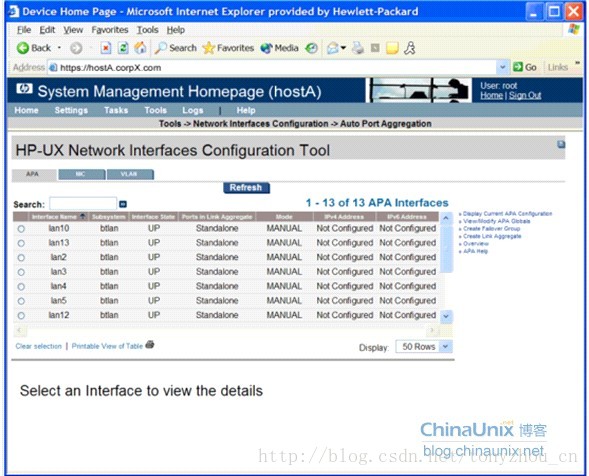
Task: Click the View/Modify APA Globals link
Action: (x=496, y=221)
